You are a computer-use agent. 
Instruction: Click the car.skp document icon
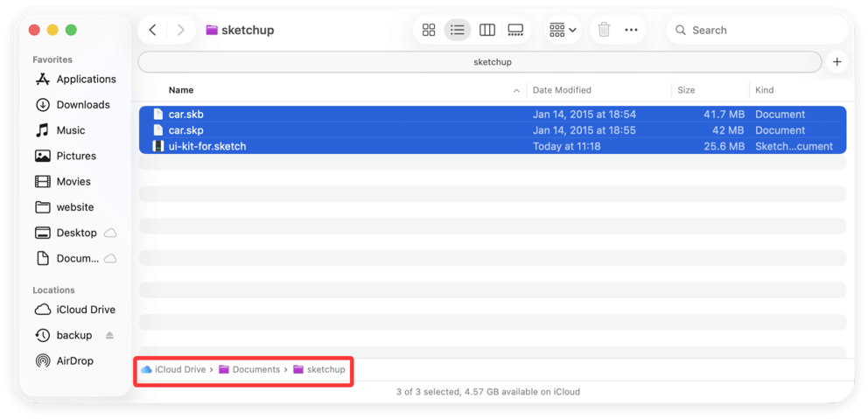(x=158, y=130)
